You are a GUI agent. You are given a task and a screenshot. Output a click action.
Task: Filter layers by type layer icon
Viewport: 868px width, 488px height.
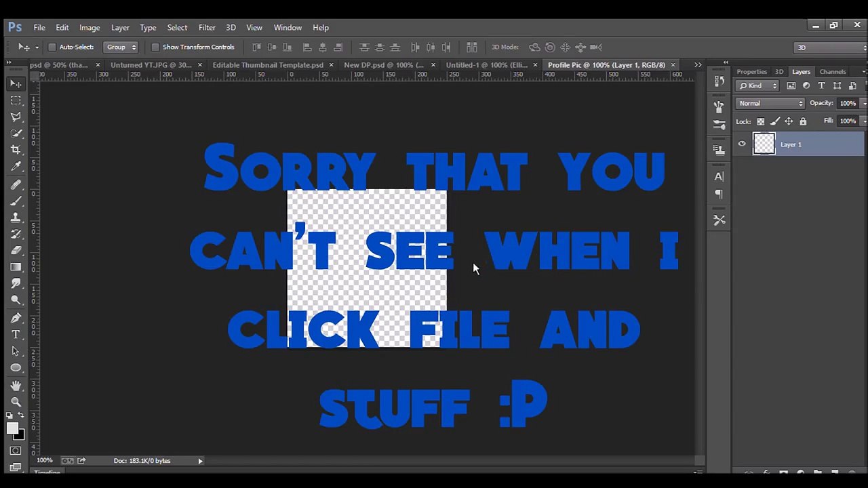[x=821, y=85]
